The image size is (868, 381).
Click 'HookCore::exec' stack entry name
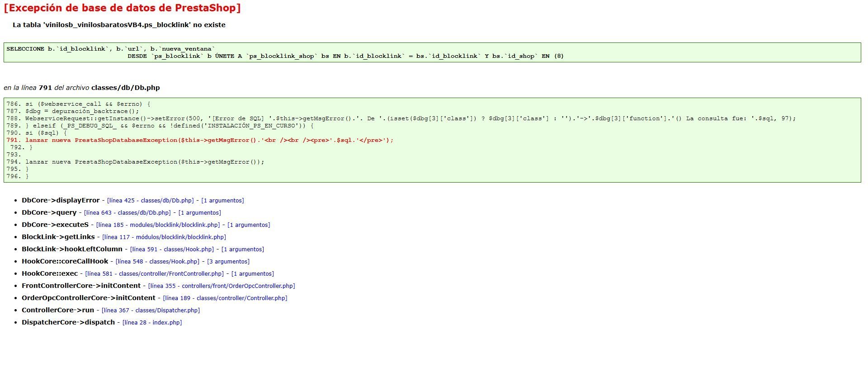pos(50,273)
